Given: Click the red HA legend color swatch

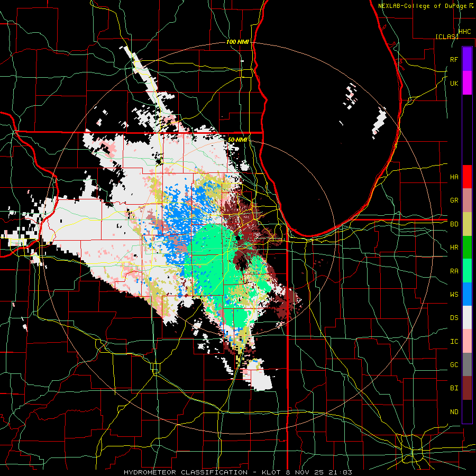Looking at the screenshot, I should click(467, 177).
